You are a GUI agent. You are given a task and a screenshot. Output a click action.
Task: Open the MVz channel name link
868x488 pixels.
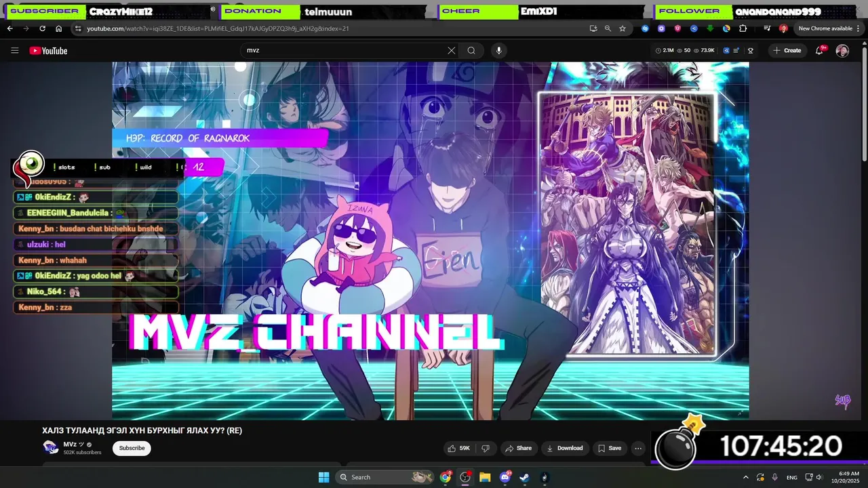click(x=73, y=444)
